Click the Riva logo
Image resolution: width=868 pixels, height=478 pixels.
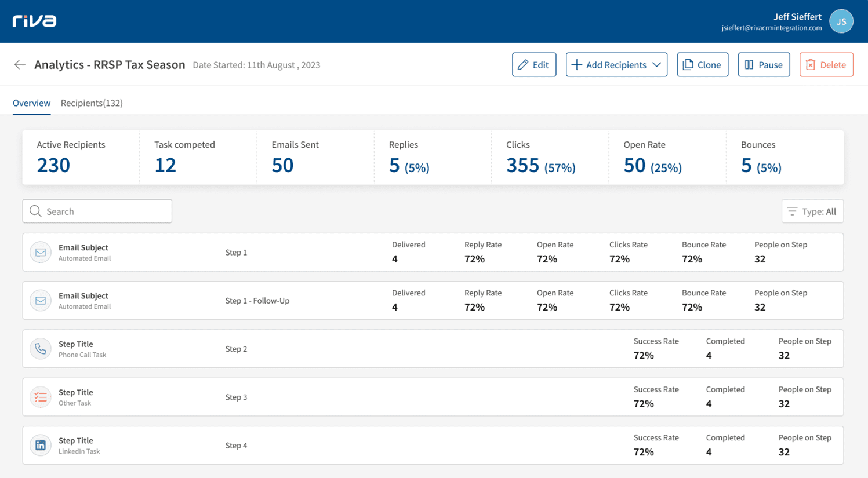34,21
